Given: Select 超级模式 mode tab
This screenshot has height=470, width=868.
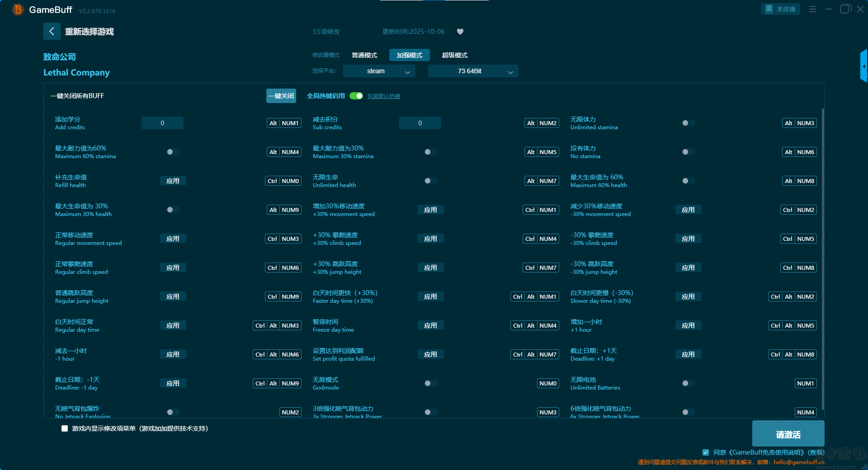Looking at the screenshot, I should click(455, 55).
